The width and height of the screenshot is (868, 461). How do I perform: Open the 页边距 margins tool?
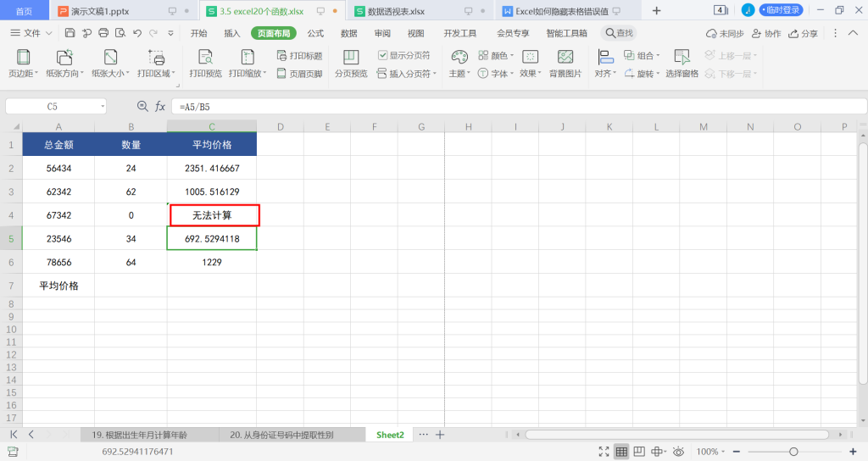click(23, 64)
